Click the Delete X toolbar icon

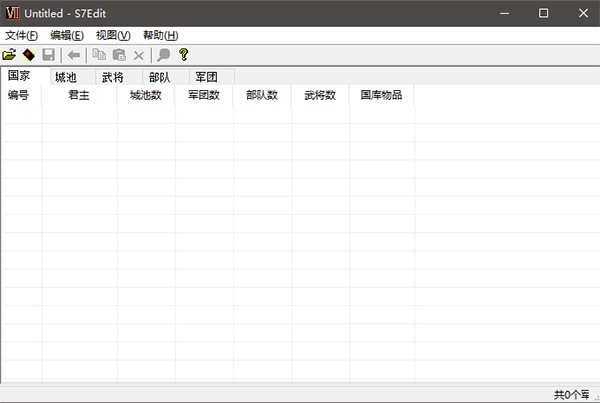[139, 55]
